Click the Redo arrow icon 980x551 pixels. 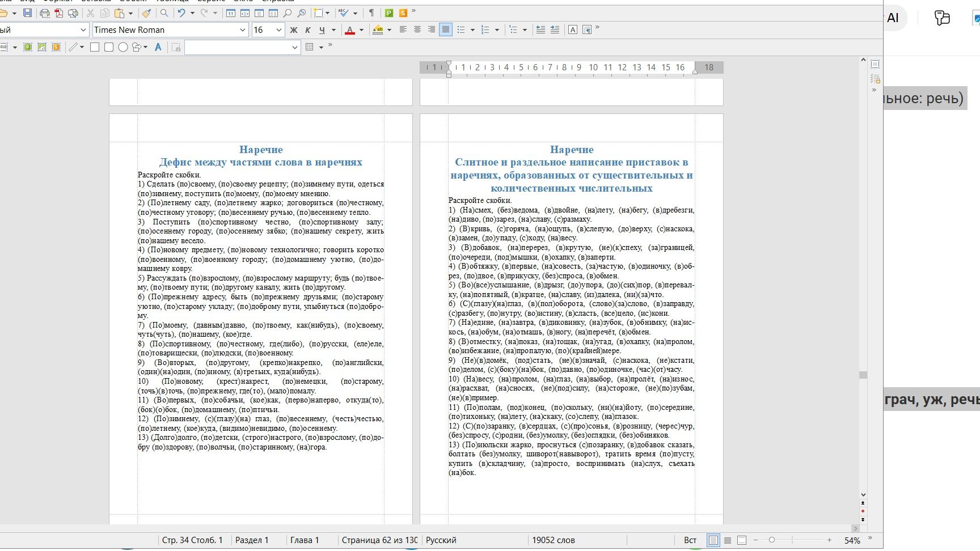(x=204, y=12)
